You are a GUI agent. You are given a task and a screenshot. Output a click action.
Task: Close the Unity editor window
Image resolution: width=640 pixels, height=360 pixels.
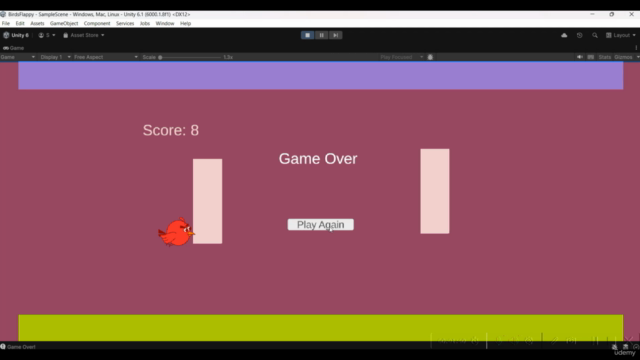pyautogui.click(x=631, y=14)
